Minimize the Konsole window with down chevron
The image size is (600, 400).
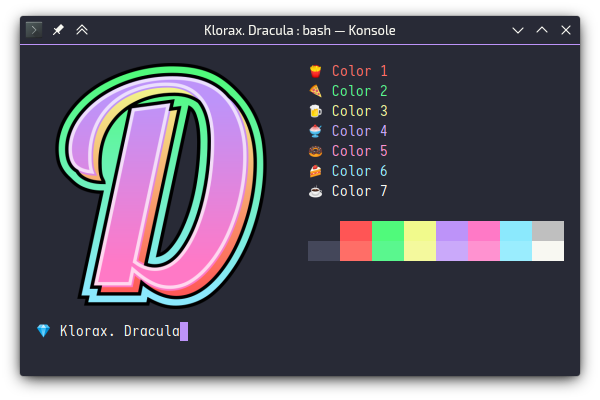point(518,30)
